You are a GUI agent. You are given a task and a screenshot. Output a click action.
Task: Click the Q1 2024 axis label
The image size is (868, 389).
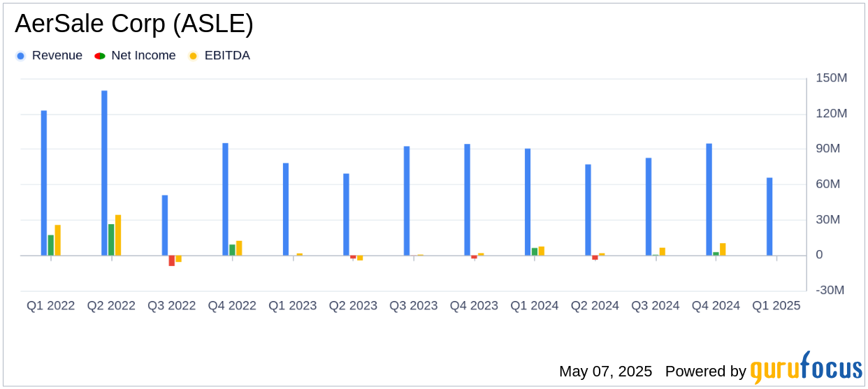pyautogui.click(x=535, y=306)
